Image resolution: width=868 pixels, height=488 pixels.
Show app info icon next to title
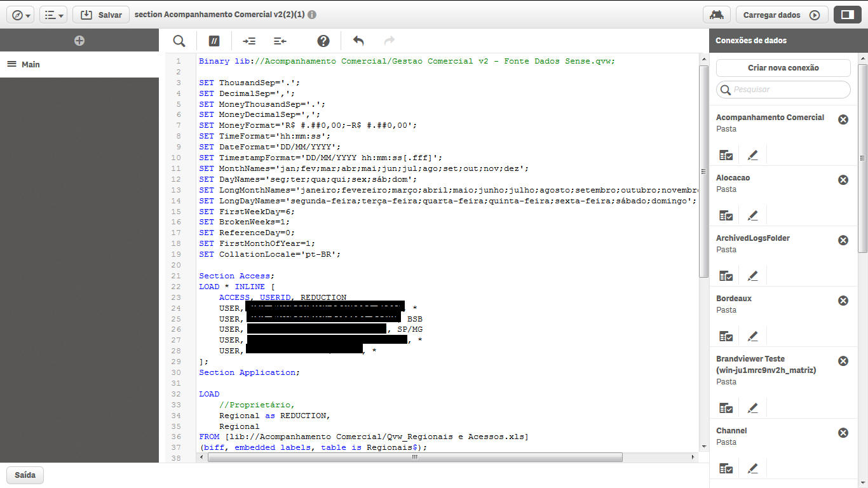tap(312, 15)
